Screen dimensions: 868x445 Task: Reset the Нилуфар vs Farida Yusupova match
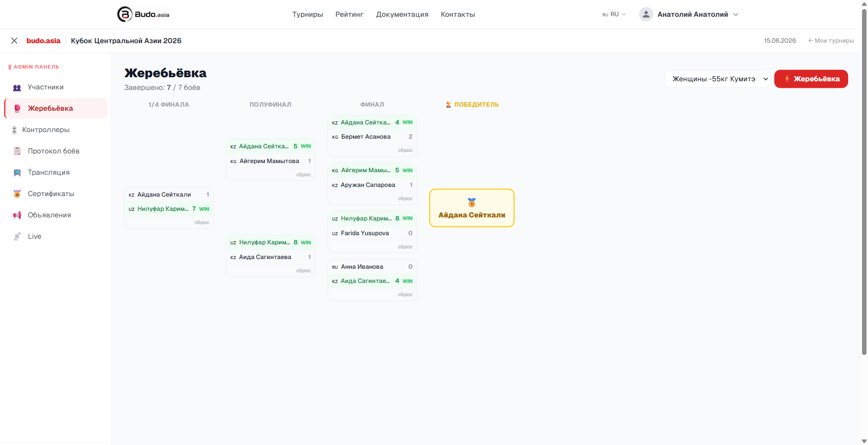pyautogui.click(x=405, y=247)
